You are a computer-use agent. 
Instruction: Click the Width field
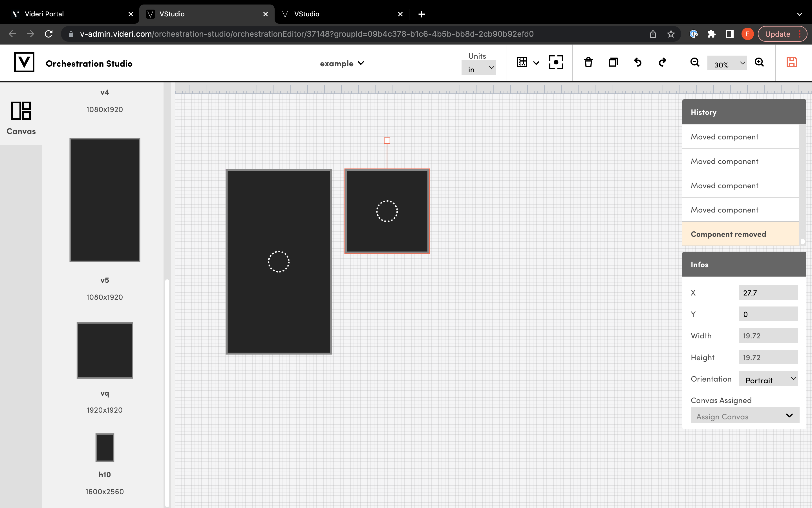click(x=768, y=336)
